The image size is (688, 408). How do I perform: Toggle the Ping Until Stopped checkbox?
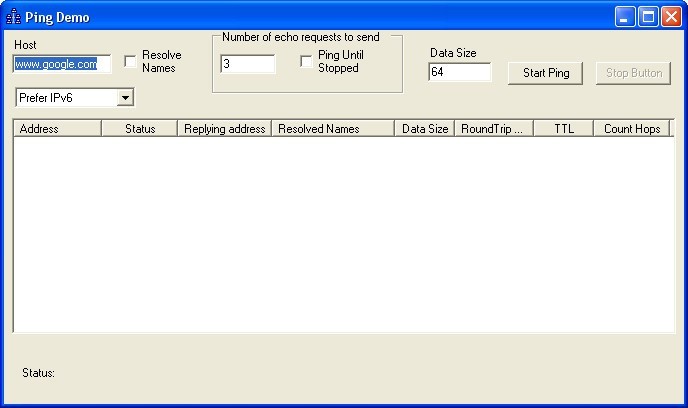306,61
